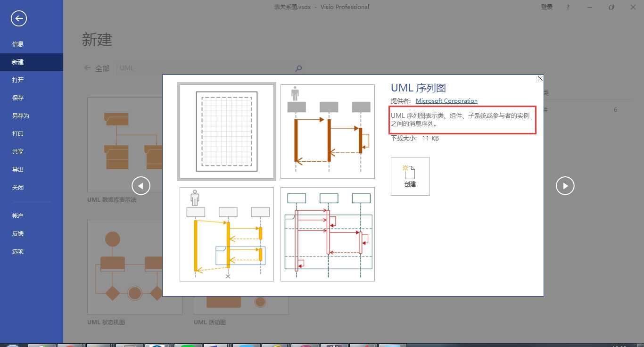Close the UML 序列图 preview dialog
This screenshot has width=644, height=347.
pos(540,78)
